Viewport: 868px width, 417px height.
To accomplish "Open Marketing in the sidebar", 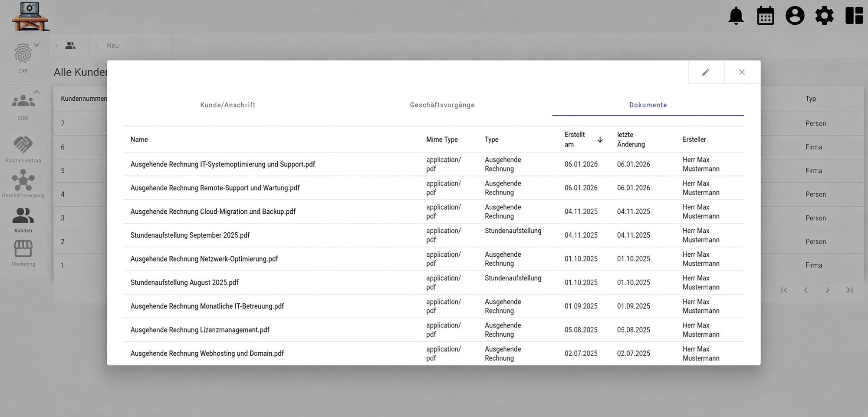I will [x=23, y=254].
